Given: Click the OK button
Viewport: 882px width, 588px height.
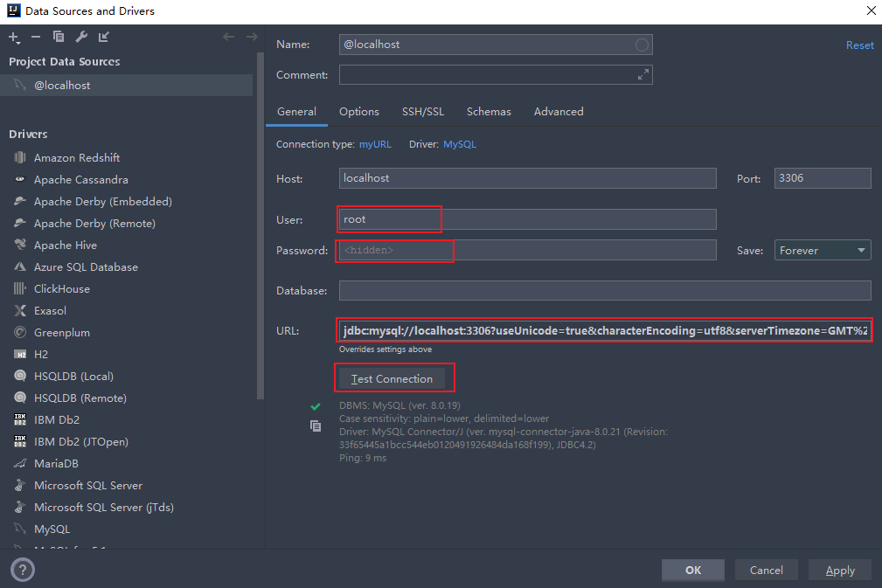Looking at the screenshot, I should pyautogui.click(x=693, y=570).
